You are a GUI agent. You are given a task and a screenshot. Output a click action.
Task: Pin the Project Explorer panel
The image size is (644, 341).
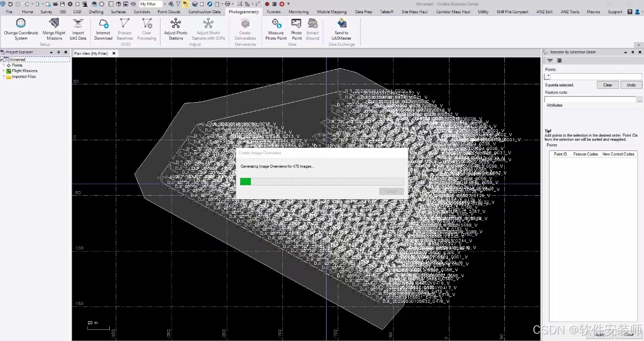coord(58,52)
